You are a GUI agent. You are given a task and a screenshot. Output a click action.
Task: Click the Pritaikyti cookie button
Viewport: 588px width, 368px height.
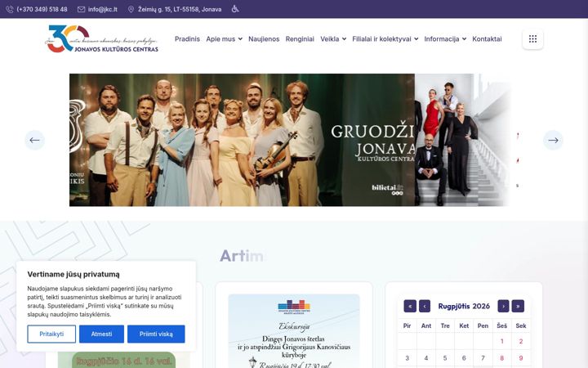coord(51,334)
